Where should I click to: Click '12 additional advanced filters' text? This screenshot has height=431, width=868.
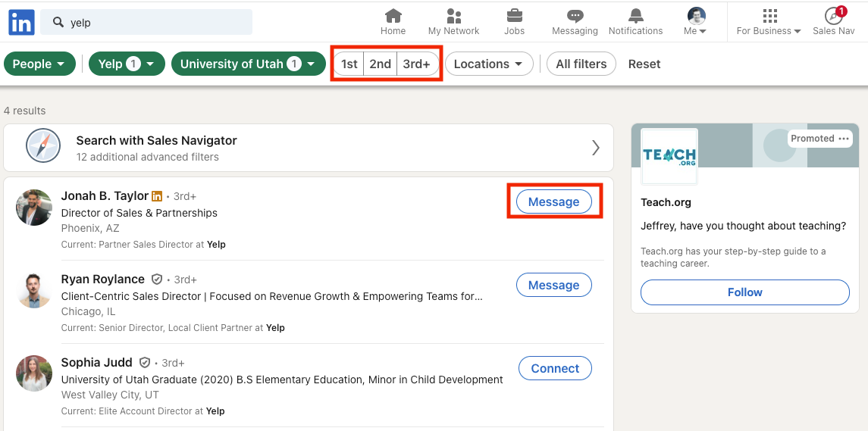147,157
